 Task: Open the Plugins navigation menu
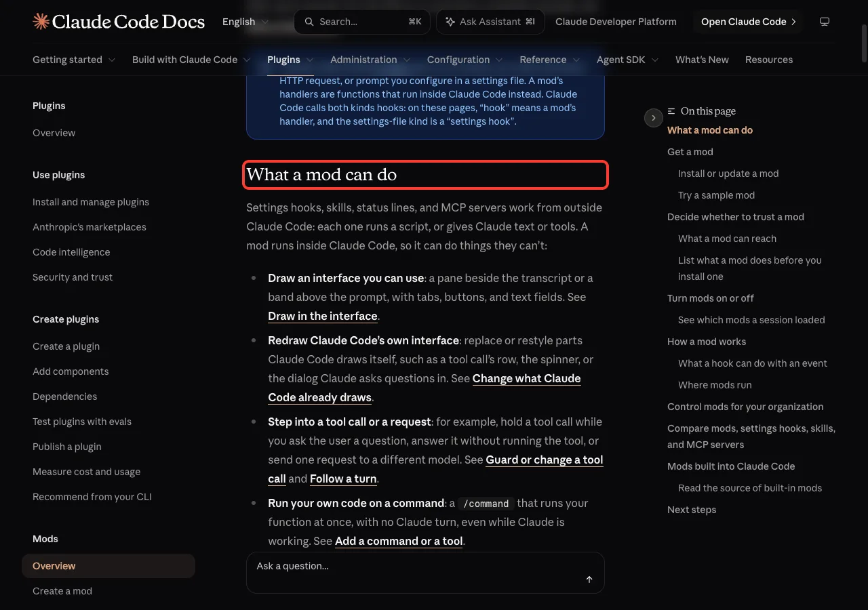click(290, 60)
